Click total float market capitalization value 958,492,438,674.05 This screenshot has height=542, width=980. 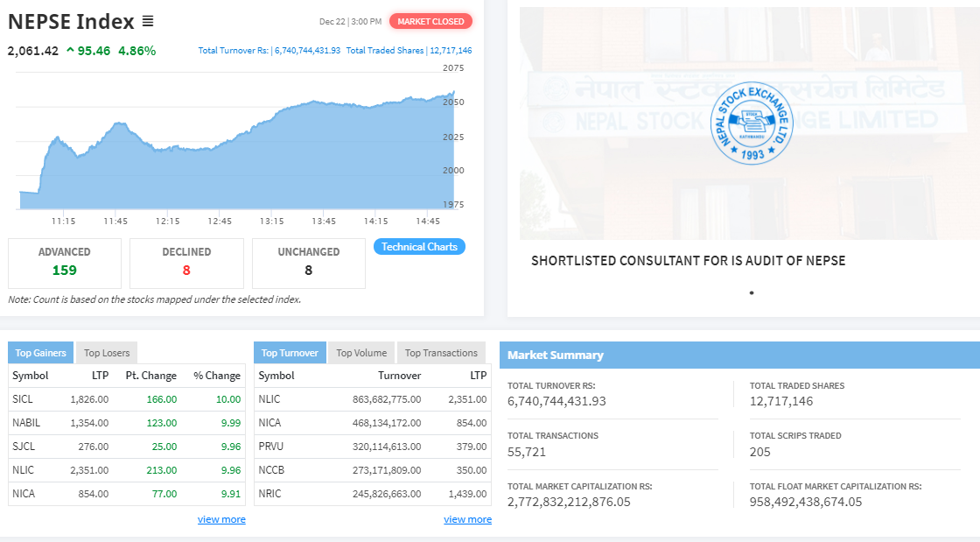pos(806,502)
